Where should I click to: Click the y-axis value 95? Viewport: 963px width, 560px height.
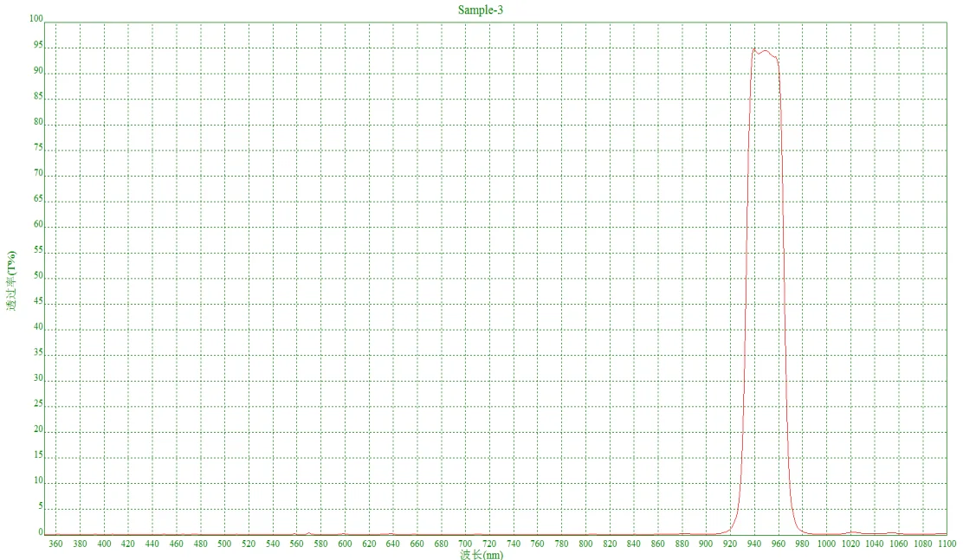(39, 44)
